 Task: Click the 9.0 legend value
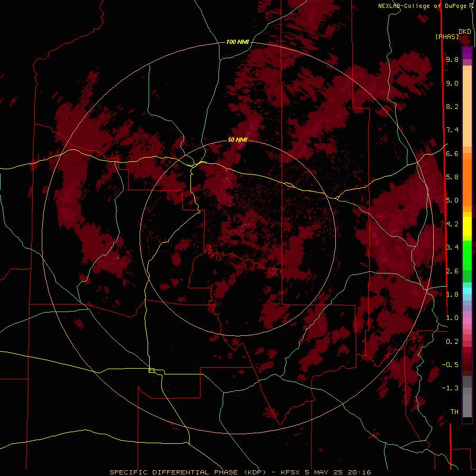[x=452, y=83]
